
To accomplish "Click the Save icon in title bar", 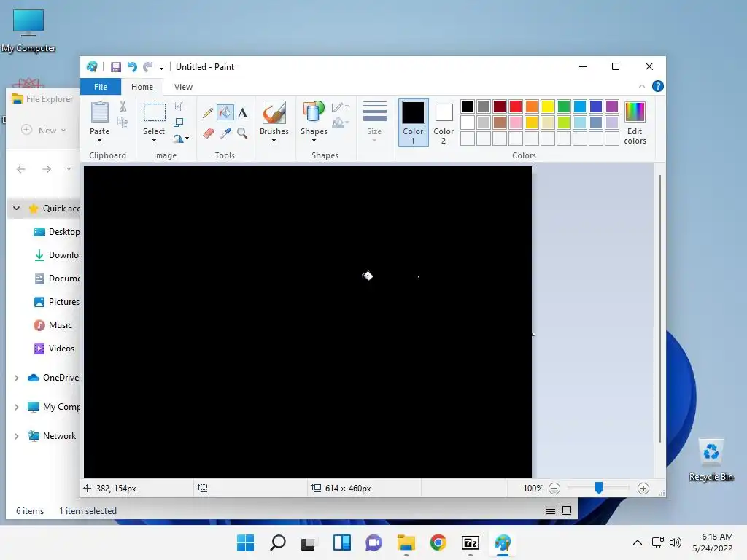I will point(116,67).
